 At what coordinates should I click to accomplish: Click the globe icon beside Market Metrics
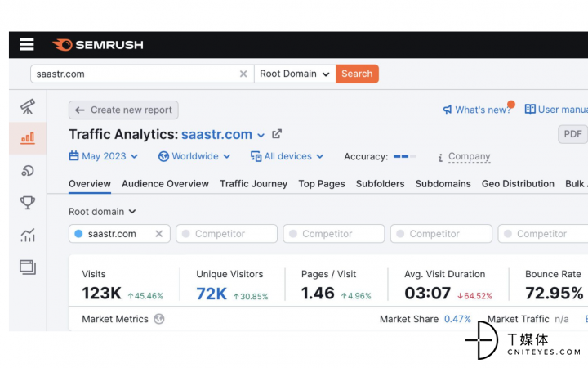tap(159, 319)
